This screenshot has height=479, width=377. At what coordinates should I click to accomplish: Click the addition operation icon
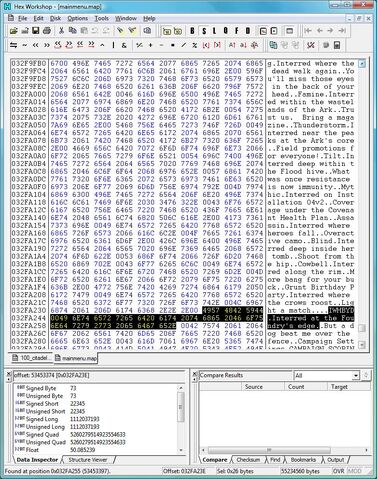click(150, 45)
